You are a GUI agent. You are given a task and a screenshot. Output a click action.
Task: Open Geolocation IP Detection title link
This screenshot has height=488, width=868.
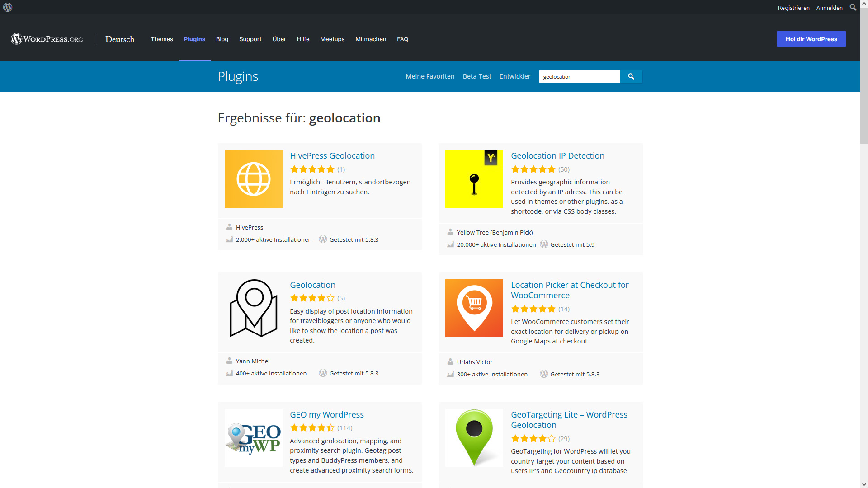point(557,155)
